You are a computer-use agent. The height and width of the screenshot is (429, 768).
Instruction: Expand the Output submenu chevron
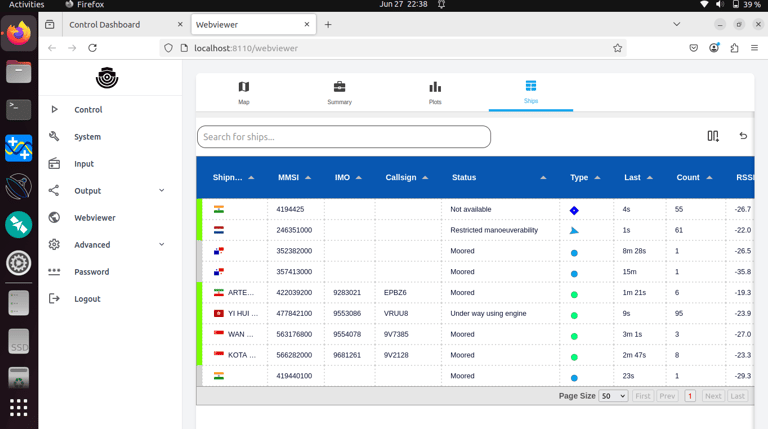(x=162, y=191)
